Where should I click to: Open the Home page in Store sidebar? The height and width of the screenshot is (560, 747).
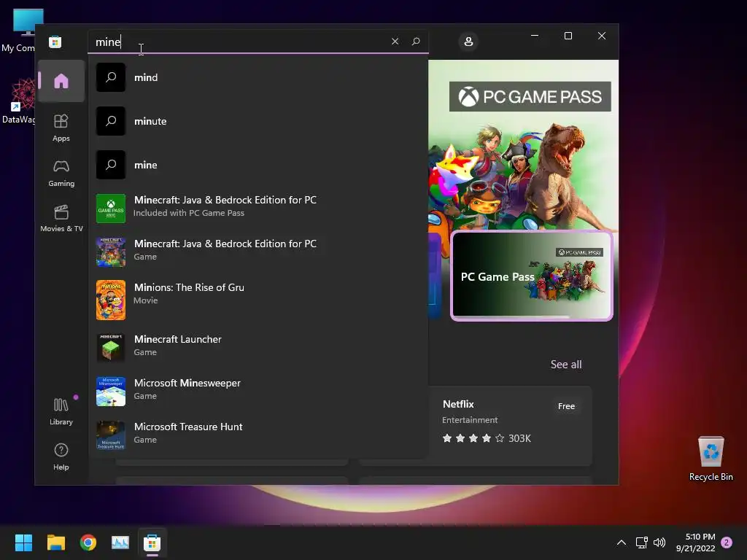tap(61, 81)
